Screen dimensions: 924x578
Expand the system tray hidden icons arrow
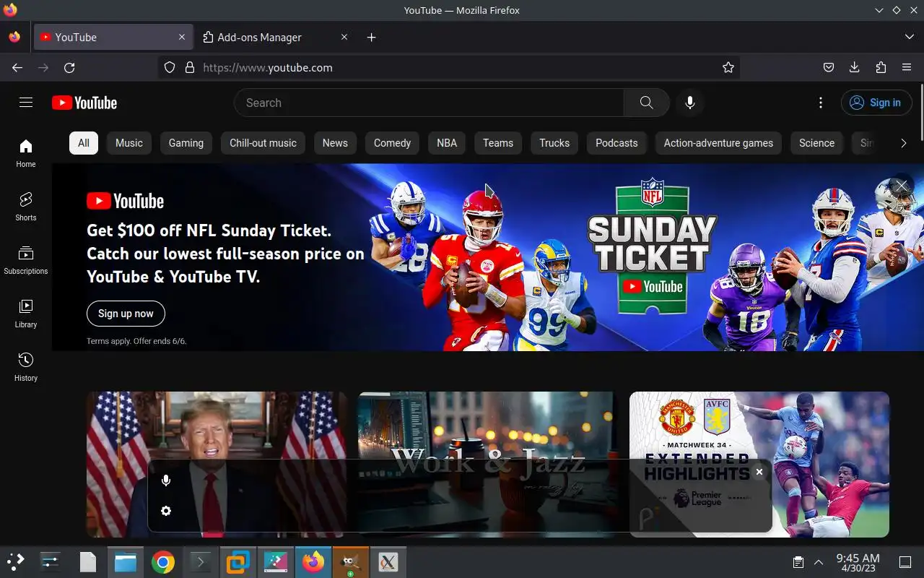point(819,562)
